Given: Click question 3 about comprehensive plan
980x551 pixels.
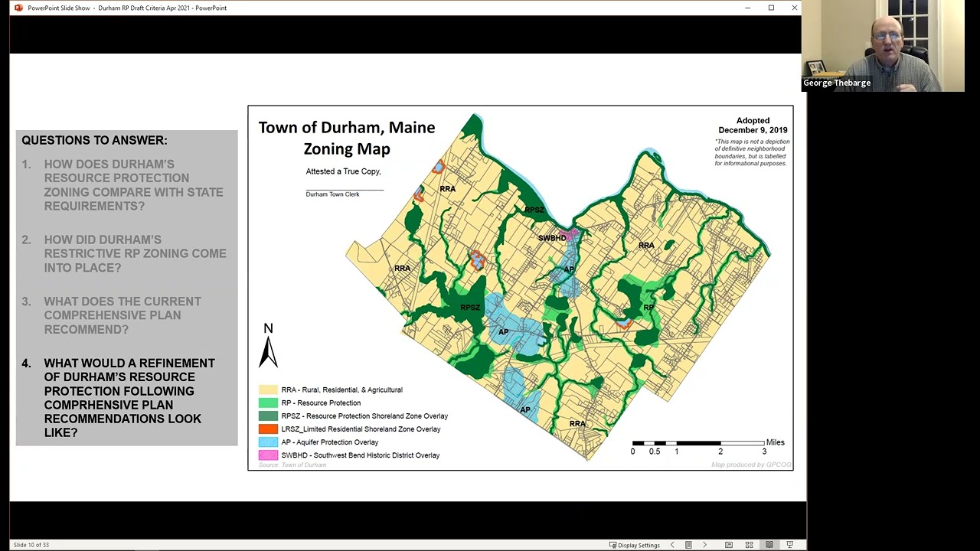Looking at the screenshot, I should (112, 315).
